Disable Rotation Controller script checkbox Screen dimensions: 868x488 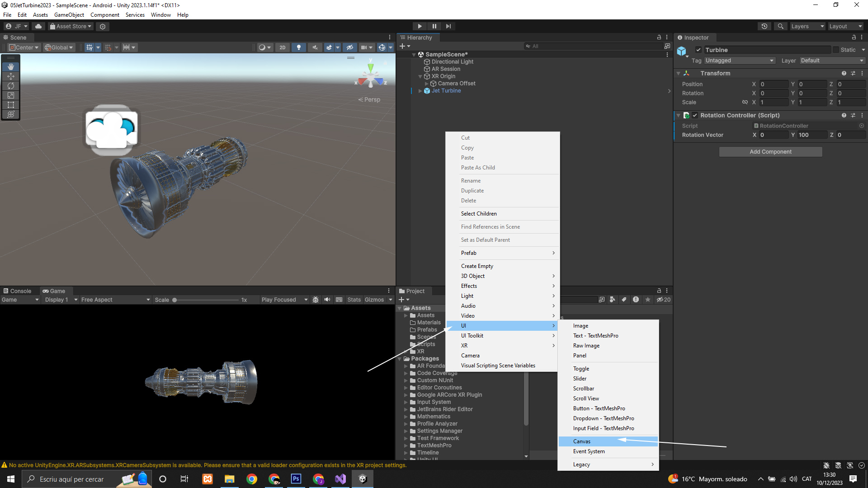pos(695,115)
